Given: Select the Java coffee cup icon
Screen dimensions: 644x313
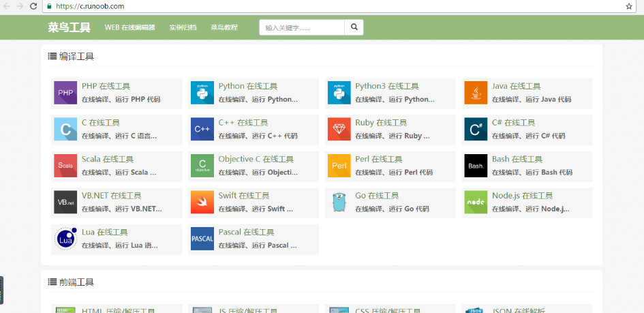Looking at the screenshot, I should [476, 93].
